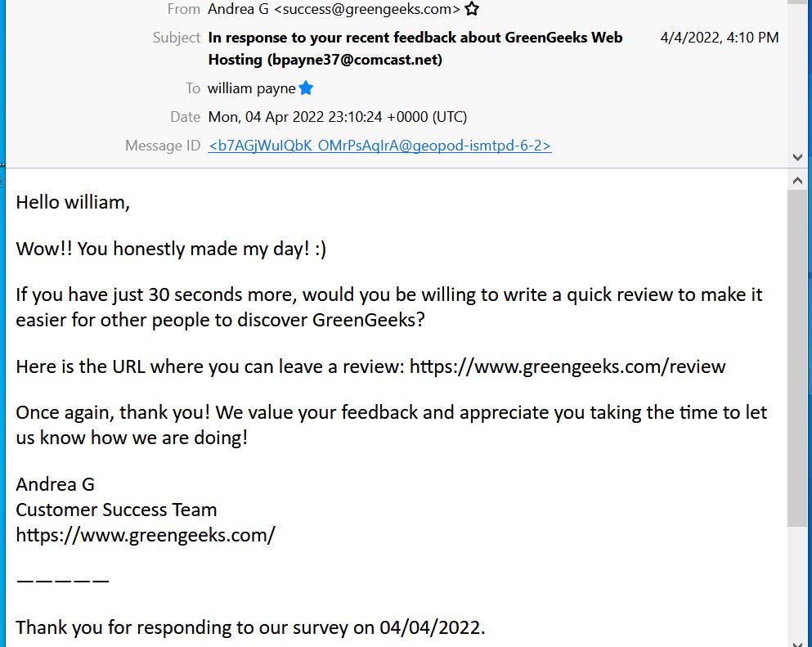Viewport: 812px width, 647px height.
Task: Open the Message ID link
Action: [379, 146]
